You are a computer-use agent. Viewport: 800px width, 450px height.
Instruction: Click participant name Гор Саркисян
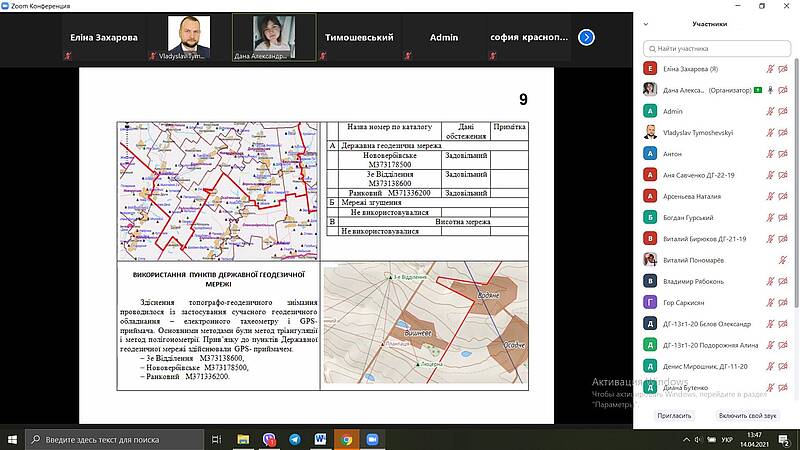tap(683, 303)
